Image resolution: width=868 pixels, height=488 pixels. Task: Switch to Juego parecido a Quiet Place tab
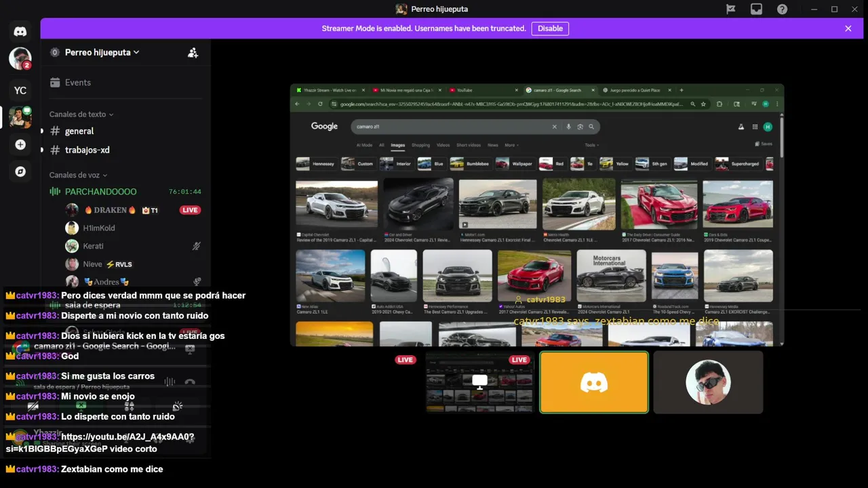tap(635, 90)
